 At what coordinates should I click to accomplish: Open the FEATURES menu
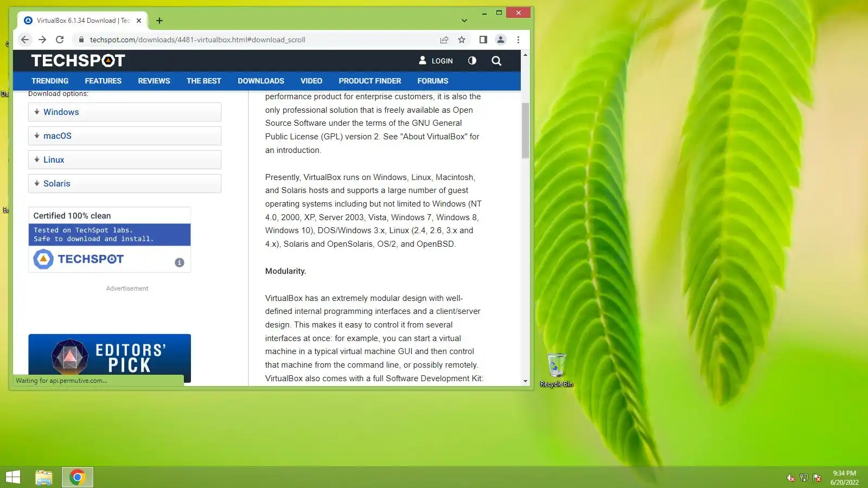pos(103,81)
